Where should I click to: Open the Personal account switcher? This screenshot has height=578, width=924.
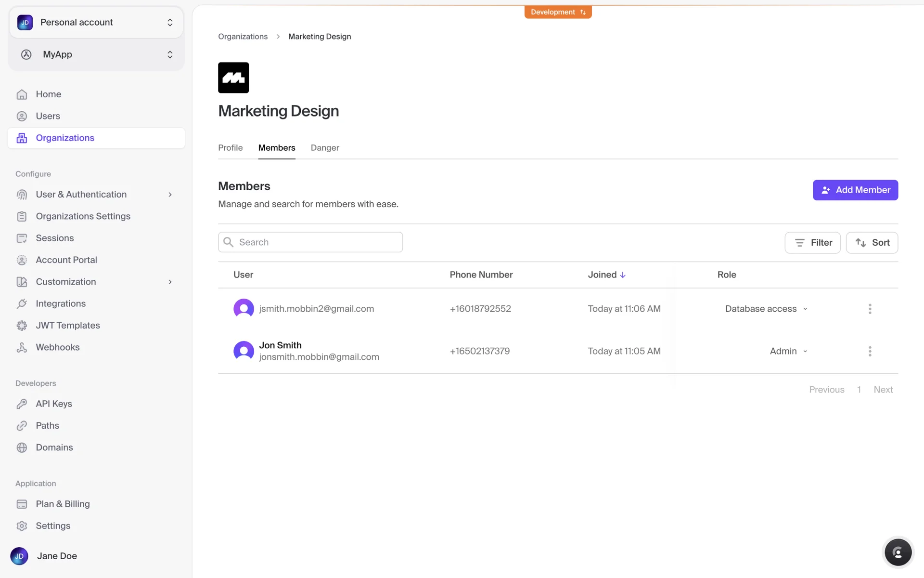pos(96,23)
